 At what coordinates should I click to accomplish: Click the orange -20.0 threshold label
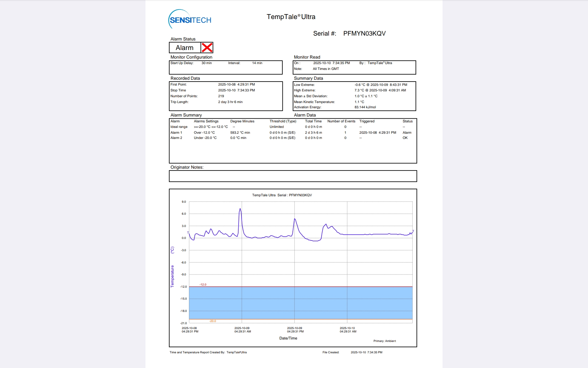213,321
